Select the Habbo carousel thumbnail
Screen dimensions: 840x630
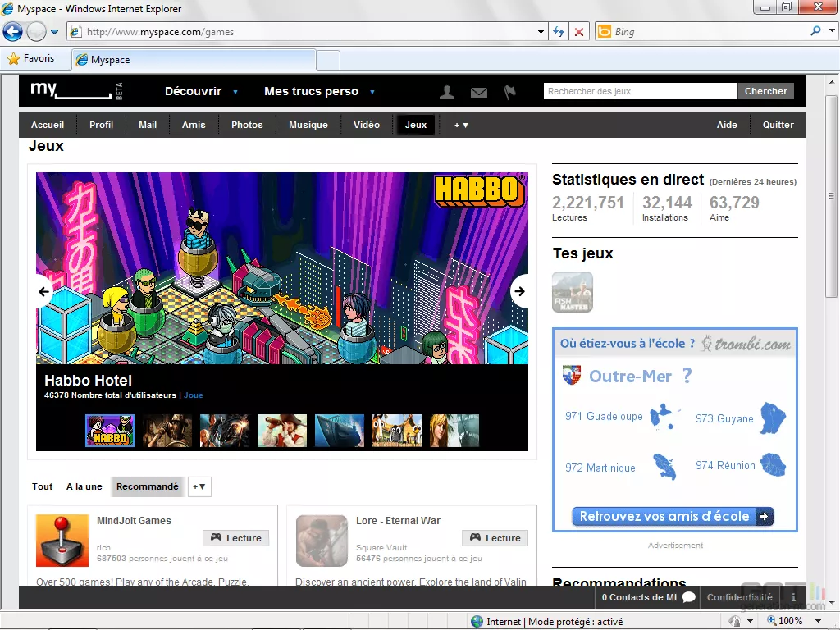click(110, 430)
